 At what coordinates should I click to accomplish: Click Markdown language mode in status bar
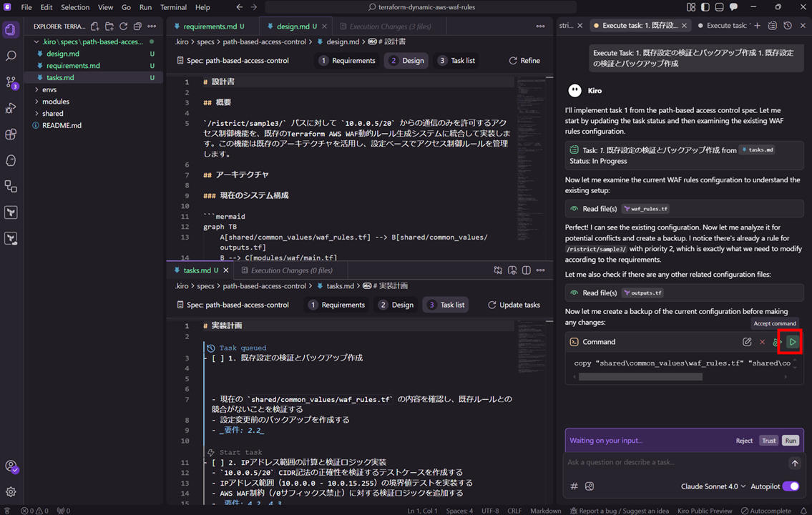coord(545,511)
